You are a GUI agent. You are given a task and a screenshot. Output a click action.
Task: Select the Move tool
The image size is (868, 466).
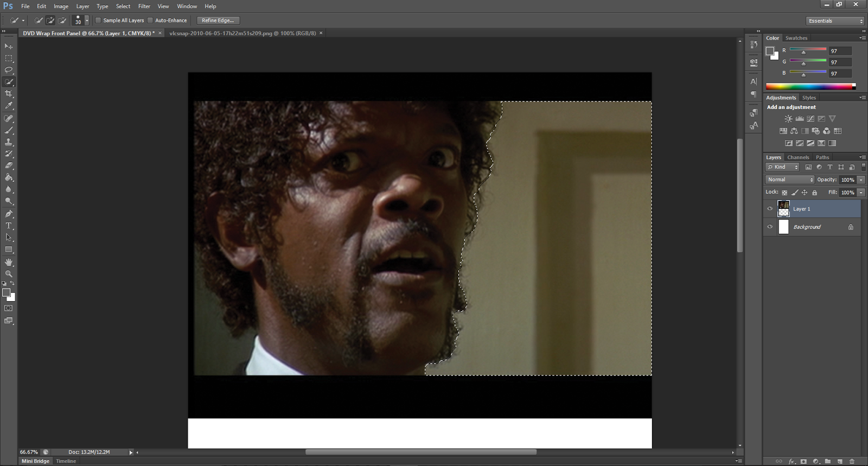coord(9,46)
